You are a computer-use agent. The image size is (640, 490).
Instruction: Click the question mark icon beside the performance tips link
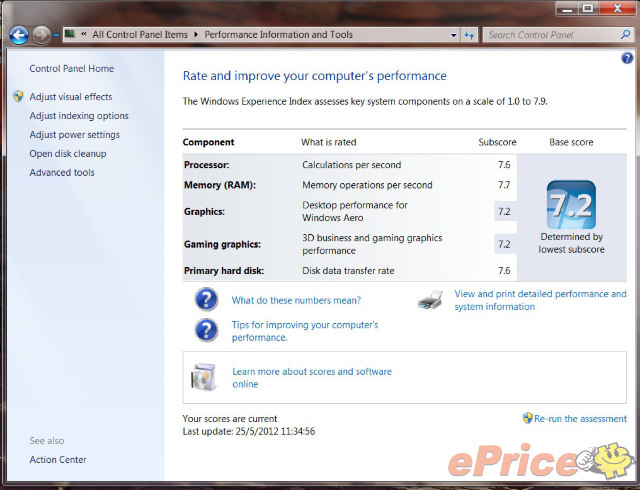pos(207,330)
